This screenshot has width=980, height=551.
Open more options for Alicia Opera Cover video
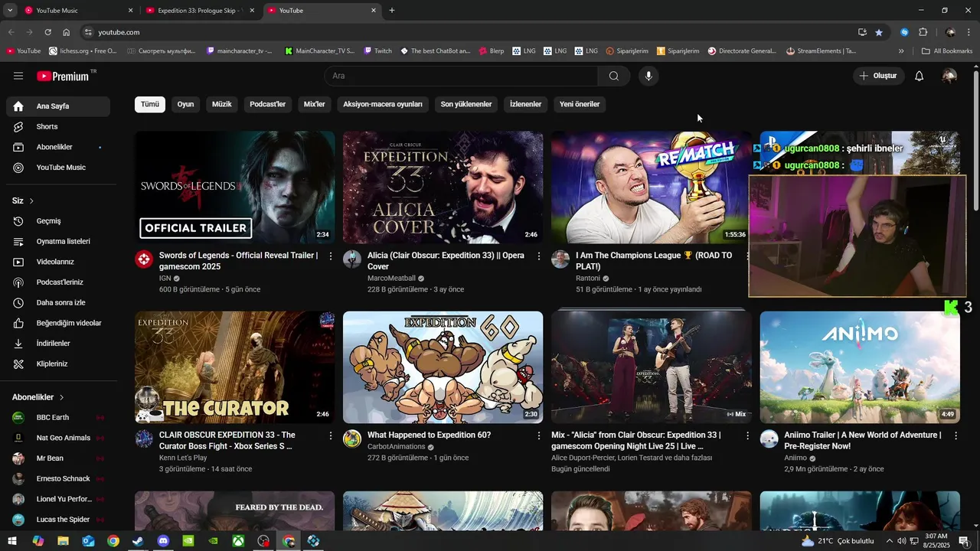(x=539, y=256)
